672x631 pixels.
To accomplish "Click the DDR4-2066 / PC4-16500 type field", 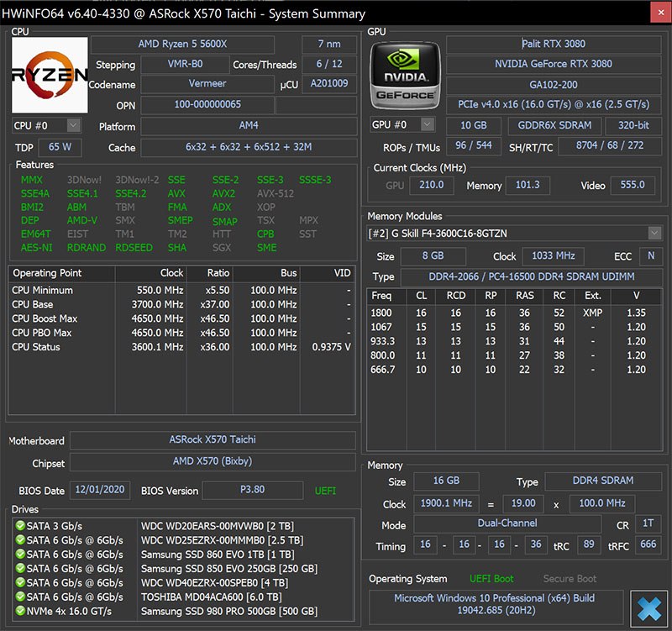I will 532,277.
